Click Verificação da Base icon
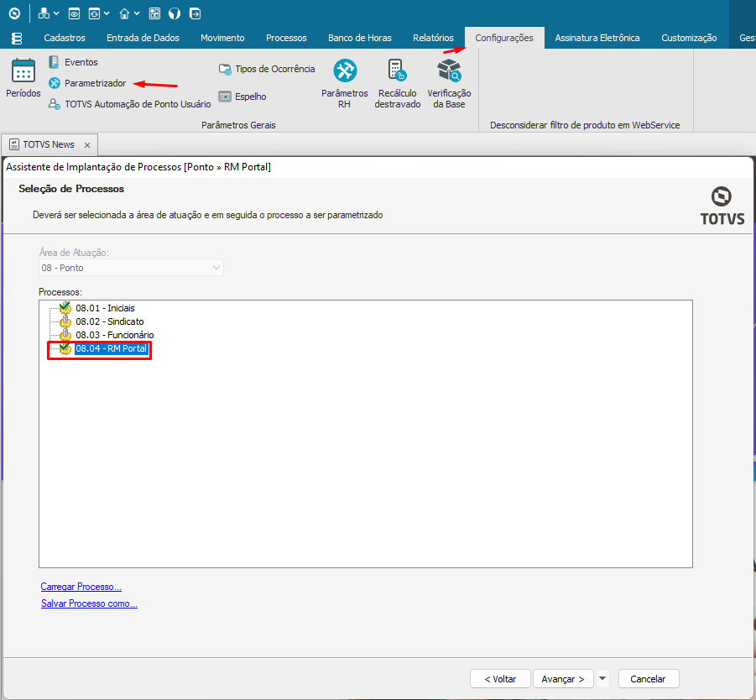This screenshot has width=756, height=700. coord(449,71)
